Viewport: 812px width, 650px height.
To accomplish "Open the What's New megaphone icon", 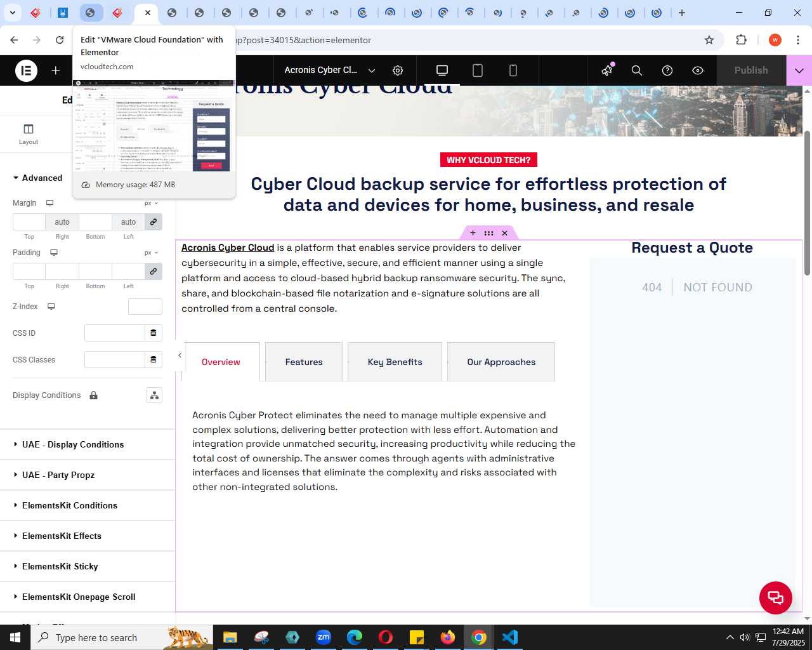I will pyautogui.click(x=607, y=70).
